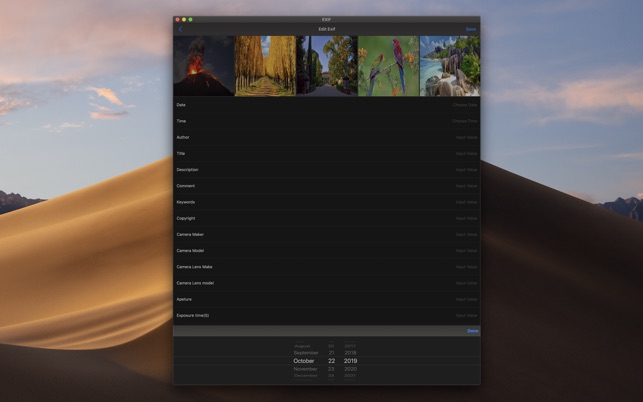Click the Exposure time(S) input field
The image size is (643, 402).
(x=467, y=315)
